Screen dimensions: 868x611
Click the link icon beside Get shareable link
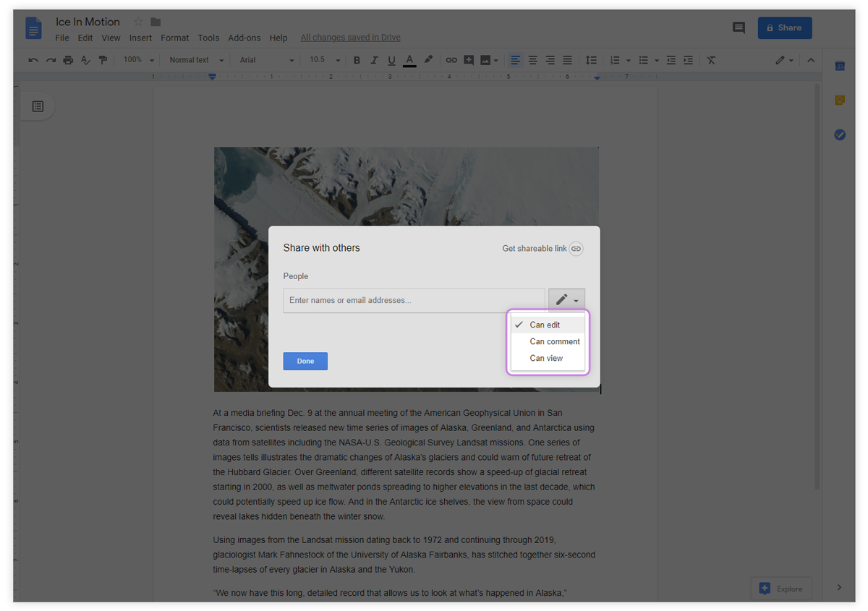576,249
